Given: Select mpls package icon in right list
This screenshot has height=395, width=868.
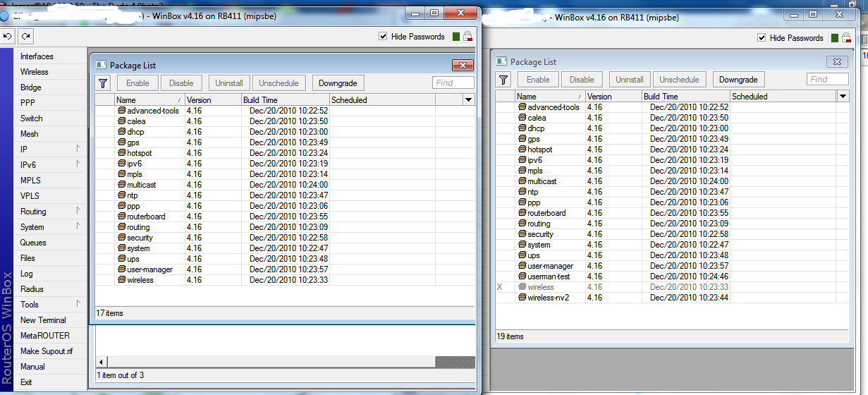Looking at the screenshot, I should pyautogui.click(x=522, y=171).
